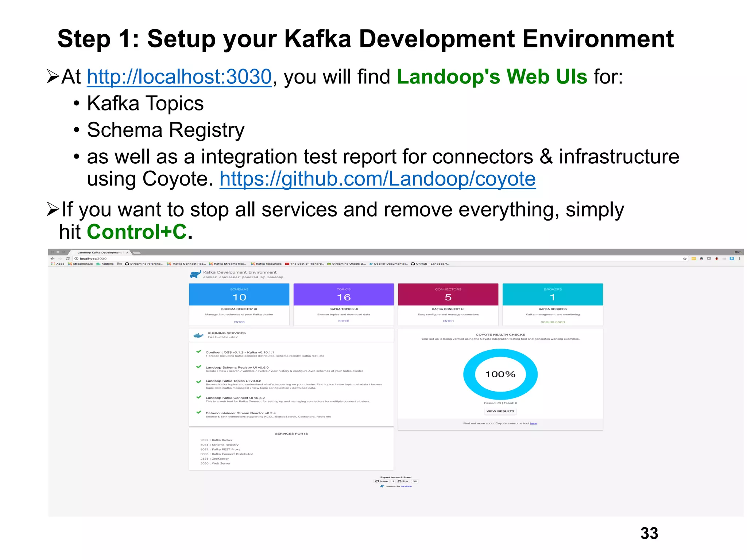This screenshot has width=747, height=560.
Task: Click the '8081 : Schema Registry' port entry
Action: 220,445
